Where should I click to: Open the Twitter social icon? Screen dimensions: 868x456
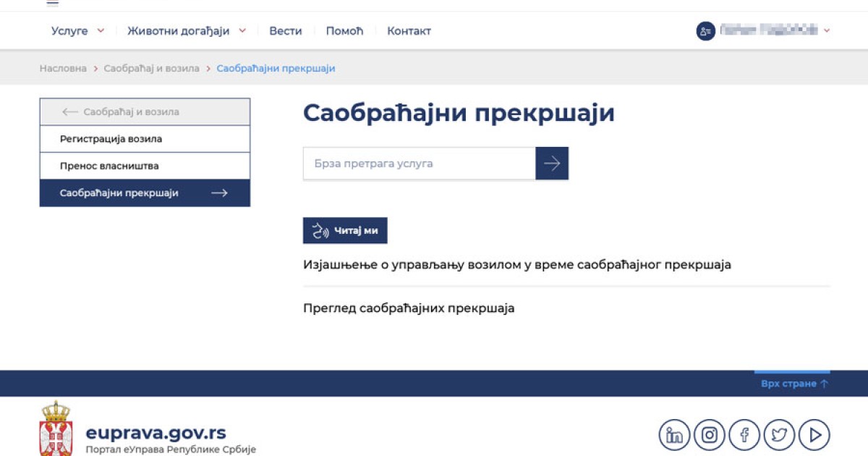pos(779,435)
